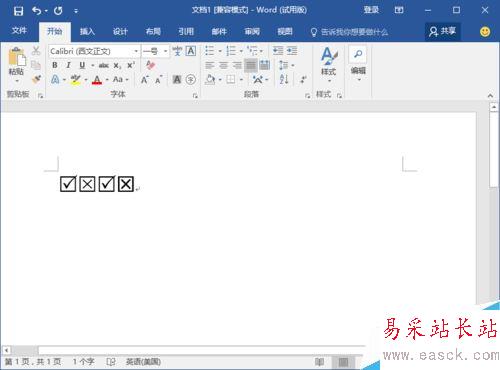The width and height of the screenshot is (500, 370).
Task: Align text left
Action: point(210,65)
